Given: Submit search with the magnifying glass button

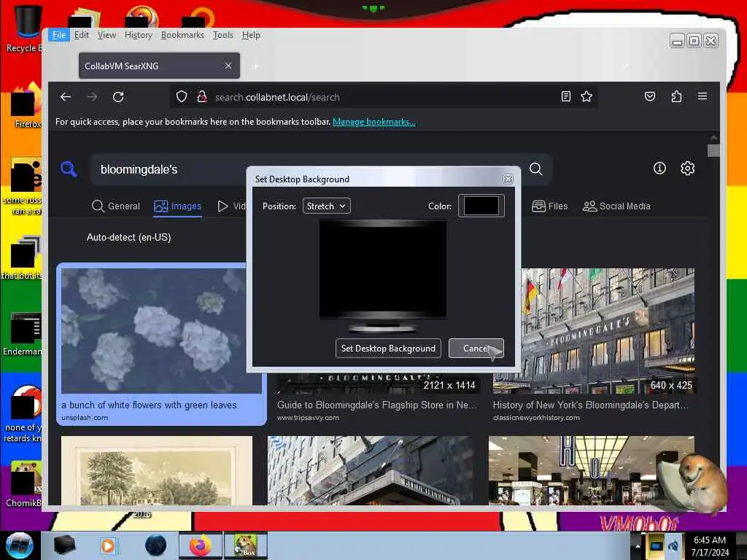Looking at the screenshot, I should coord(536,169).
